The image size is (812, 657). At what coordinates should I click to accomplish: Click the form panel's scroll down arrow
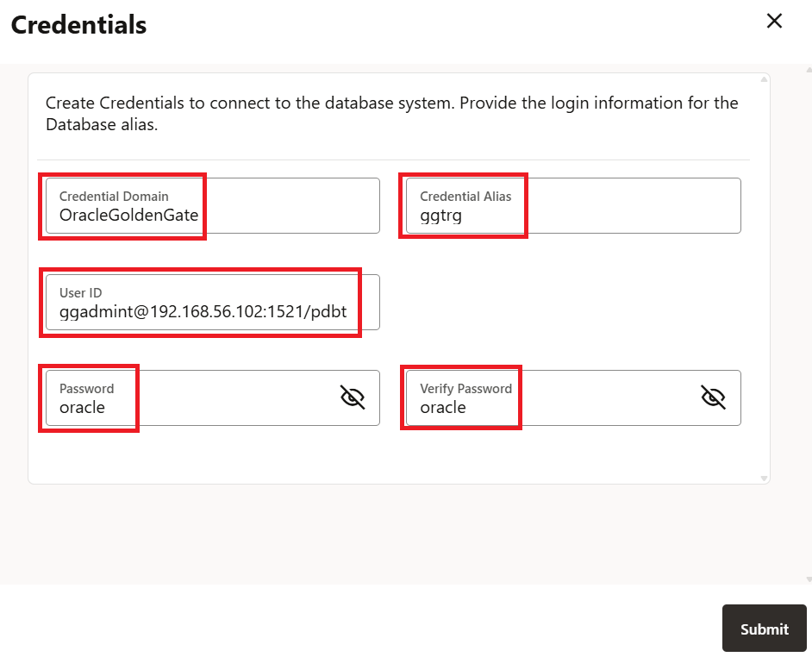point(764,478)
